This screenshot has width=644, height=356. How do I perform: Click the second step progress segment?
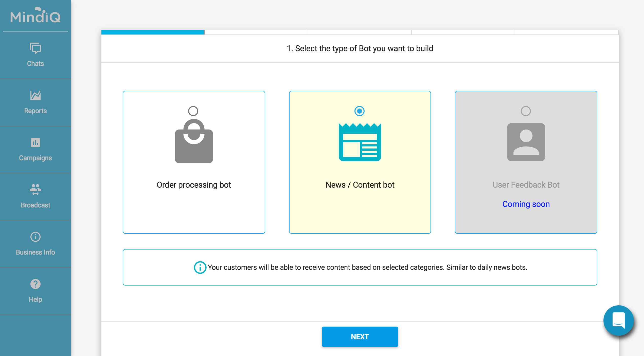(256, 32)
